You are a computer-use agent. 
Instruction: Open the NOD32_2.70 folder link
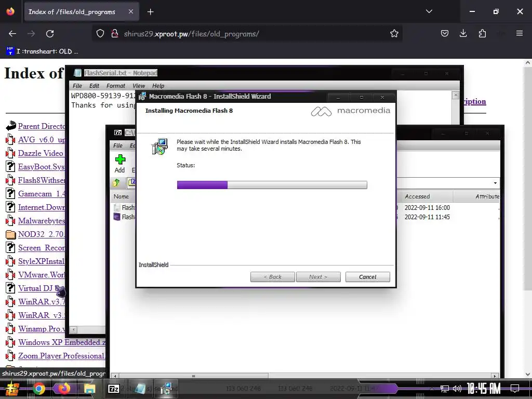point(41,234)
